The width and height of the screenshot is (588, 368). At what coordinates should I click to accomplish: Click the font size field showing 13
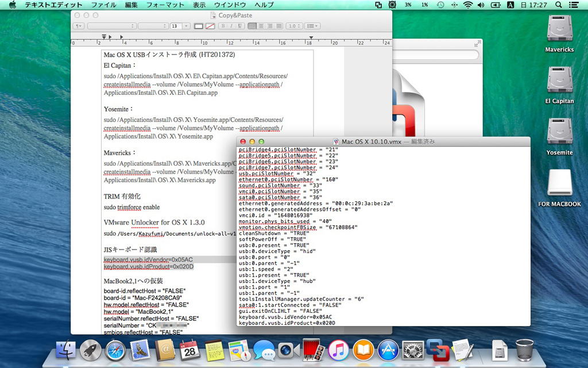[176, 26]
